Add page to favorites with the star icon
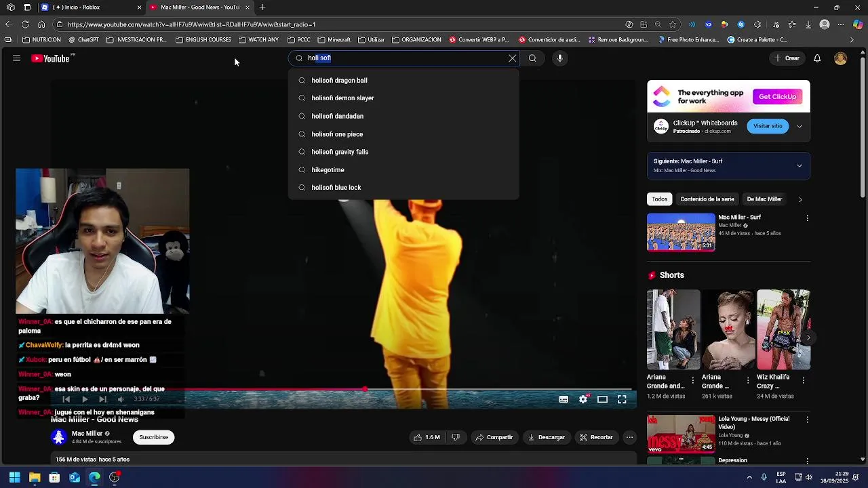The width and height of the screenshot is (868, 488). point(673,24)
